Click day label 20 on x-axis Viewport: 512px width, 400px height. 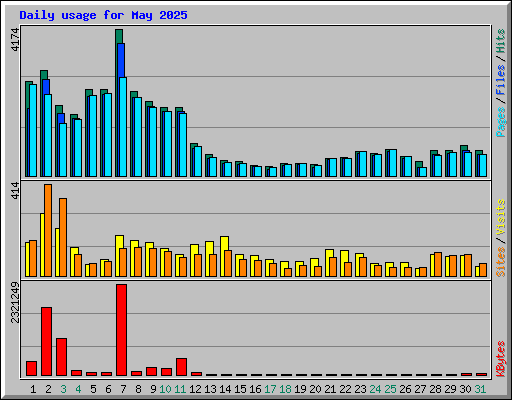[315, 389]
